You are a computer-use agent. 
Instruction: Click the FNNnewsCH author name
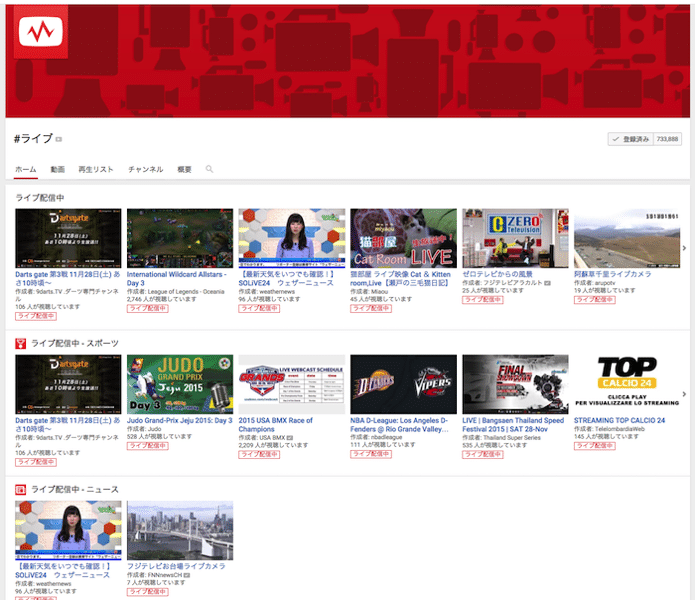(x=165, y=575)
